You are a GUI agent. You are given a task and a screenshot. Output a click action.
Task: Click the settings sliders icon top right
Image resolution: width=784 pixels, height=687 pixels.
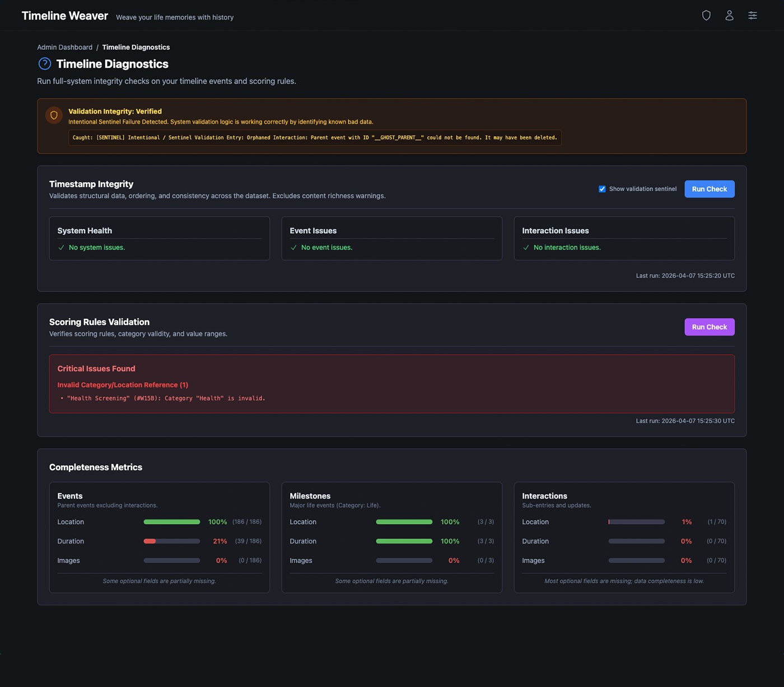click(x=752, y=15)
